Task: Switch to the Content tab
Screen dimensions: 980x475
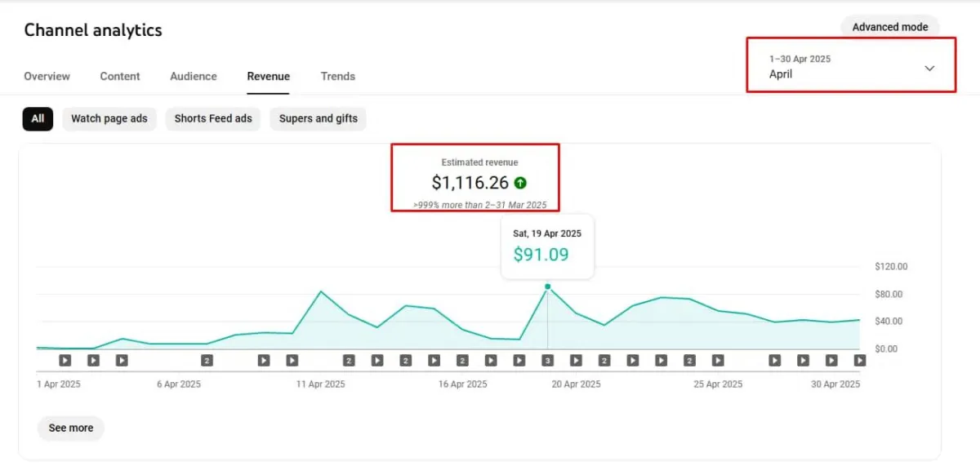Action: [x=120, y=76]
